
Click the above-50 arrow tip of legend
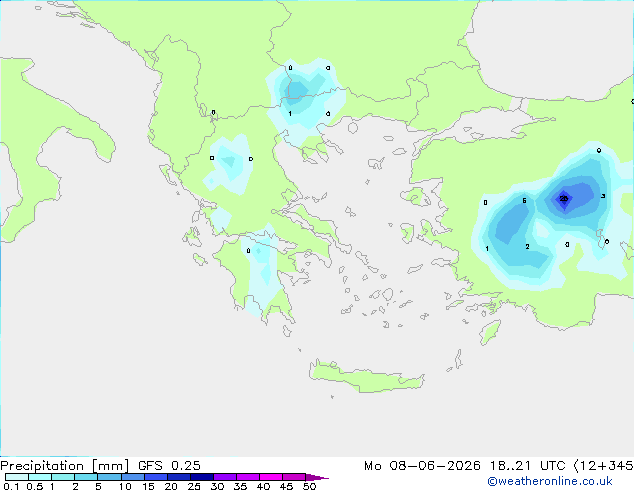tap(317, 477)
